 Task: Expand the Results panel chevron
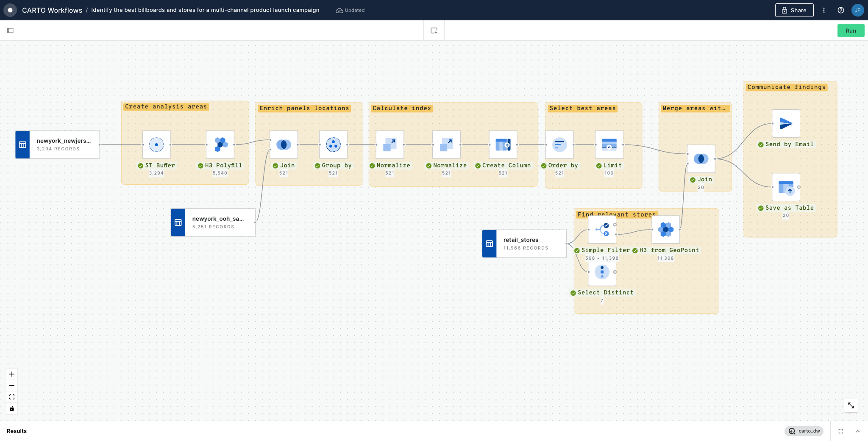pos(858,431)
